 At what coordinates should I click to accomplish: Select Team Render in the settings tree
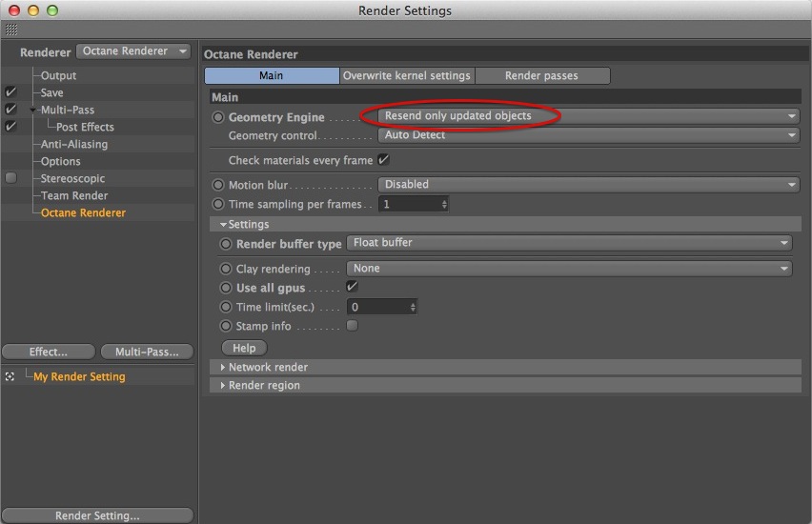[74, 195]
